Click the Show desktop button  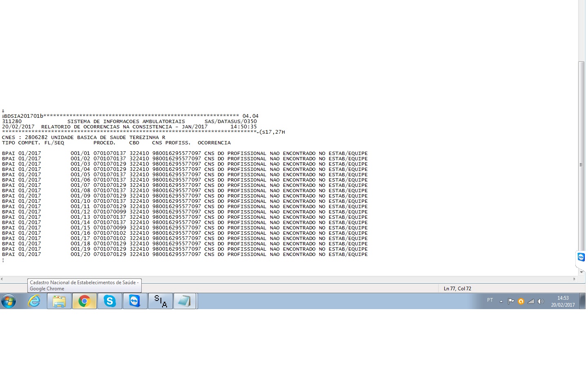click(583, 301)
